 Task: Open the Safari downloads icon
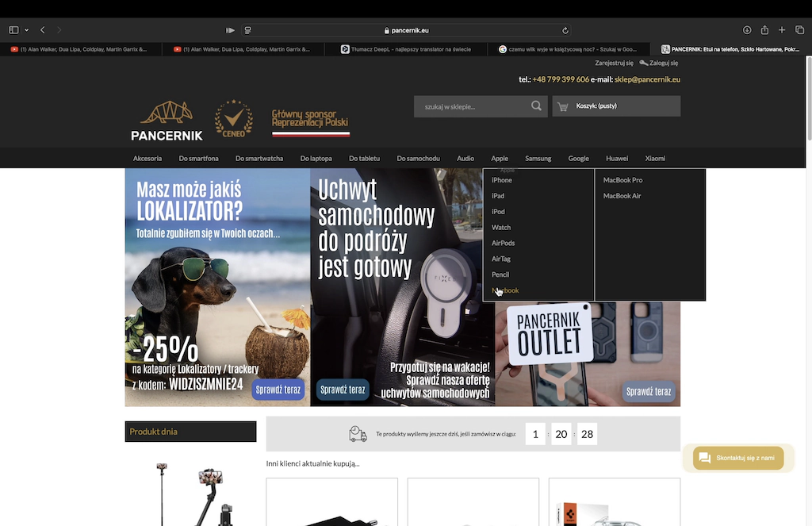pos(747,30)
